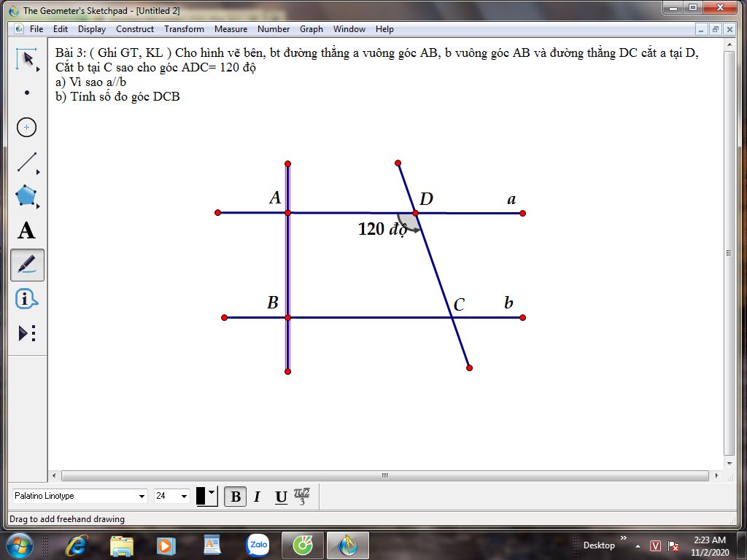
Task: Click the Action Center flag icon
Action: tap(673, 545)
